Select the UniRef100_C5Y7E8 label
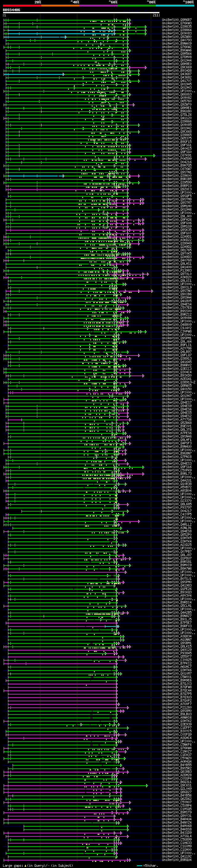This screenshot has height=868, width=197. (177, 308)
